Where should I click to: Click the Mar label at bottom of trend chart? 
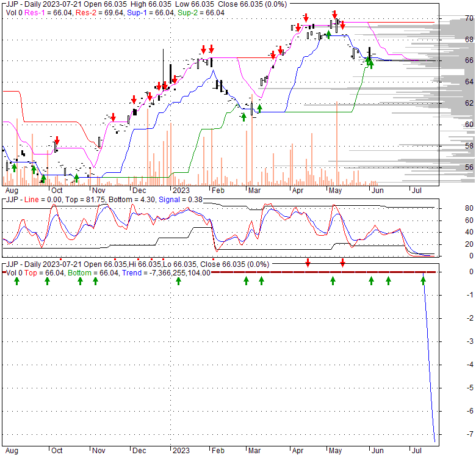coord(254,451)
